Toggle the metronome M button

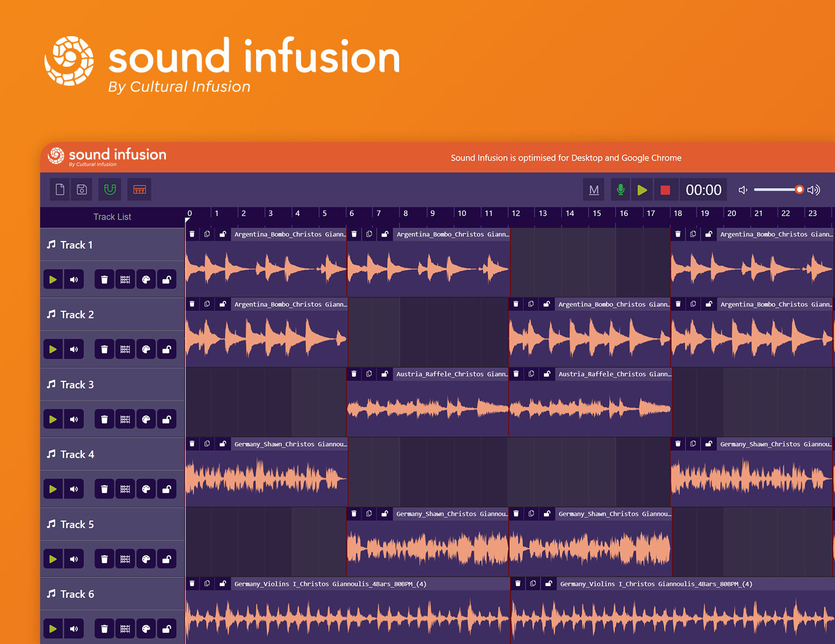pyautogui.click(x=594, y=190)
